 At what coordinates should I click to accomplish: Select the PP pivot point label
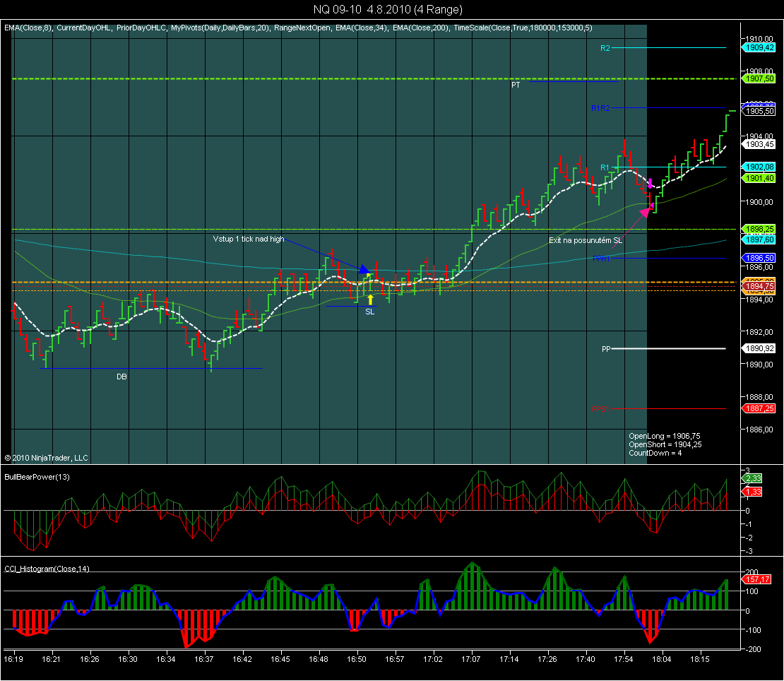click(x=606, y=349)
